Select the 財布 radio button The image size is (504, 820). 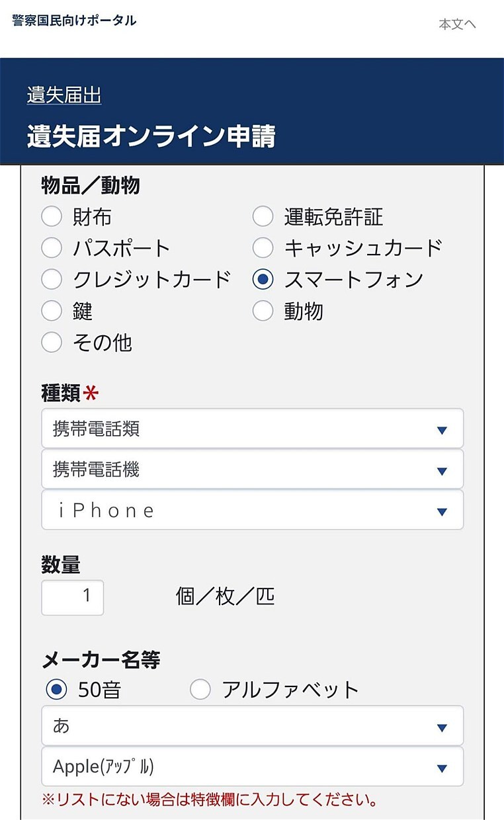tap(52, 216)
